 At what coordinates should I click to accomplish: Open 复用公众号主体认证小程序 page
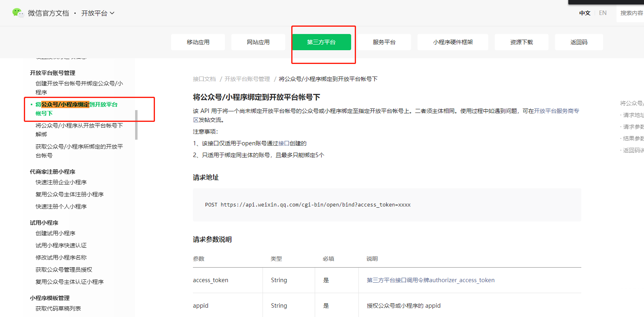[x=70, y=282]
